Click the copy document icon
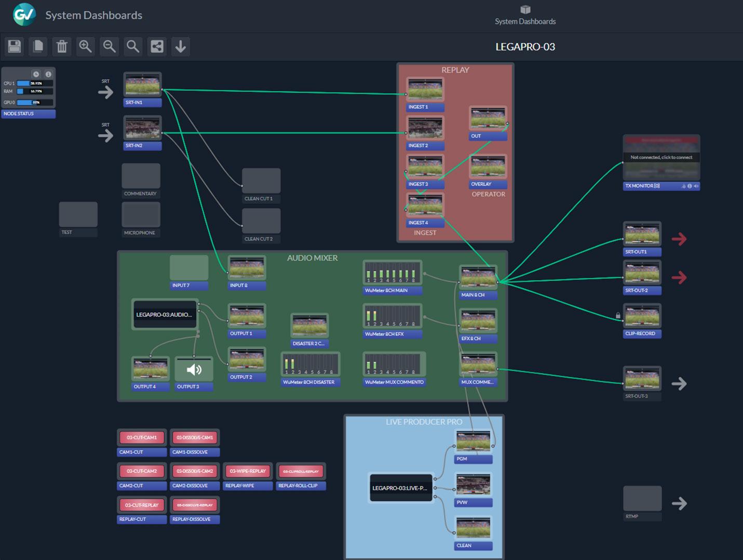743x560 pixels. tap(38, 47)
